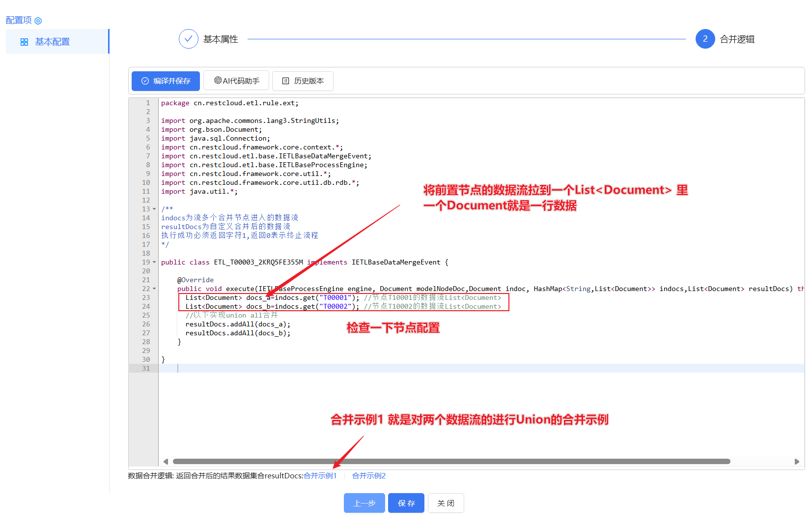Click line number 24 in the gutter
This screenshot has width=812, height=529.
pyautogui.click(x=146, y=307)
